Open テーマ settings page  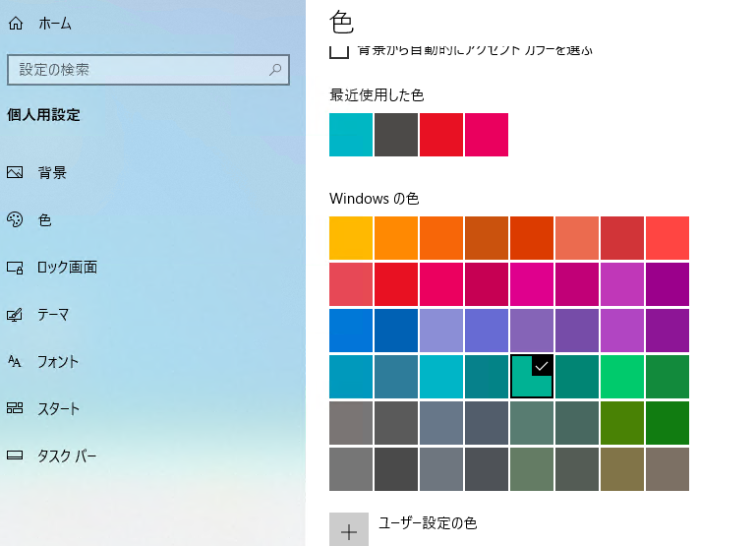(53, 315)
